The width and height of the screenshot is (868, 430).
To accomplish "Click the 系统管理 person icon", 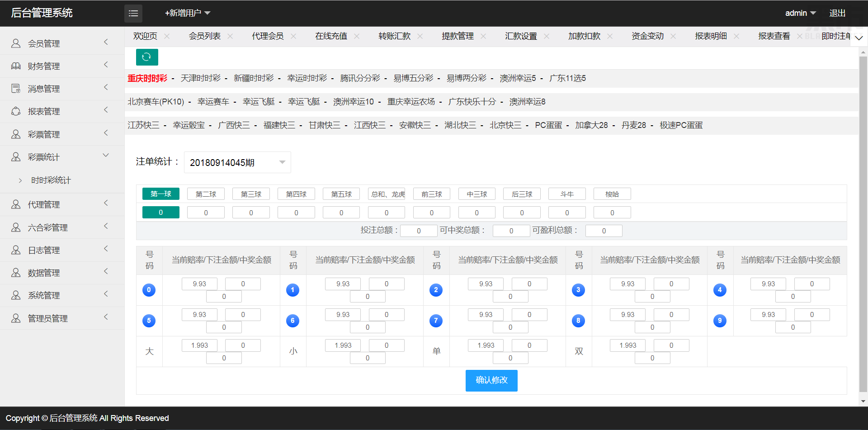I will pos(16,295).
